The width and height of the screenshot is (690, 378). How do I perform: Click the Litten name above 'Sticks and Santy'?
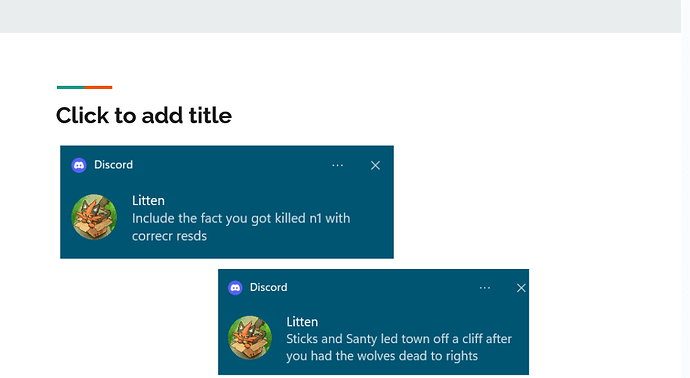tap(302, 322)
